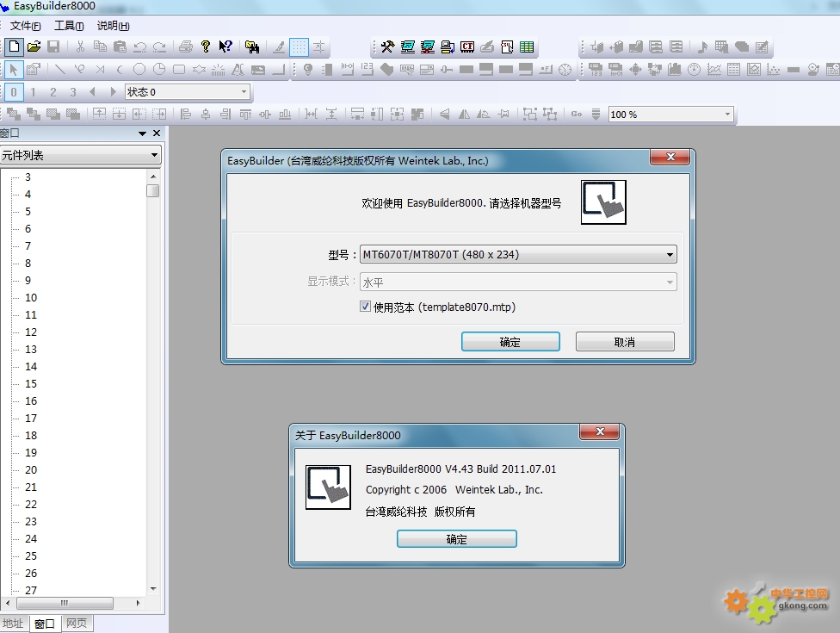Click the Flip horizontal mirror icon
This screenshot has width=840, height=633.
[x=464, y=115]
